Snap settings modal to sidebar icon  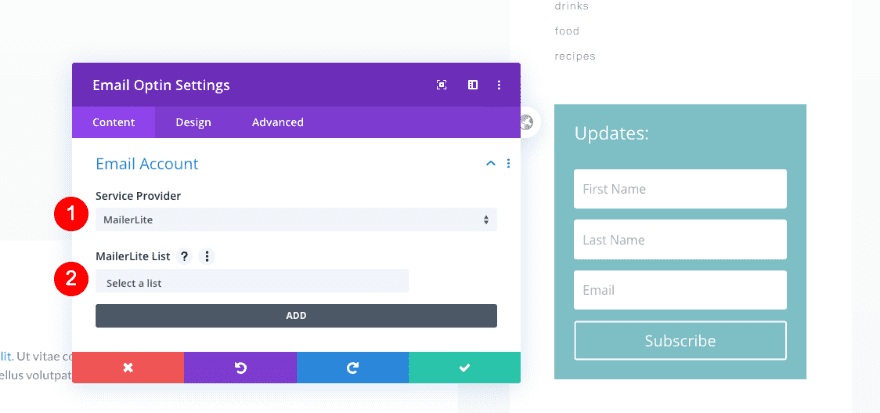[x=473, y=85]
